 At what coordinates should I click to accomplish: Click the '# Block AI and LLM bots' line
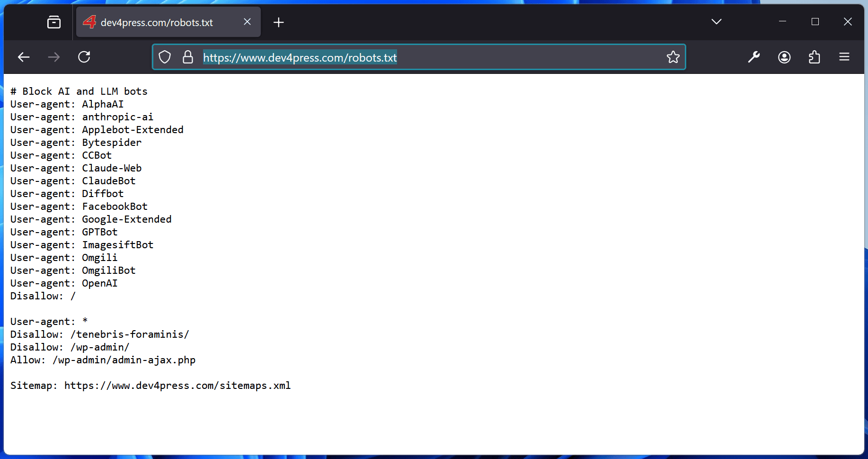point(79,91)
